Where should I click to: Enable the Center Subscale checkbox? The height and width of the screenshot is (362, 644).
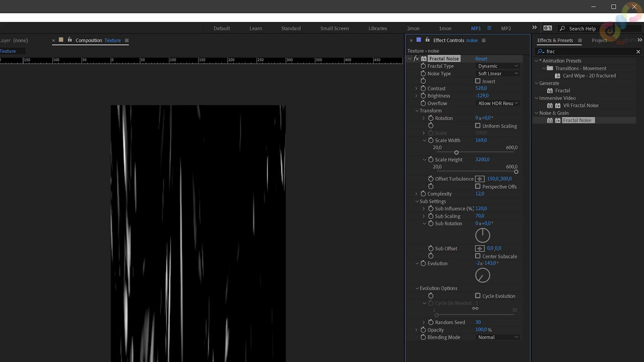pos(478,256)
